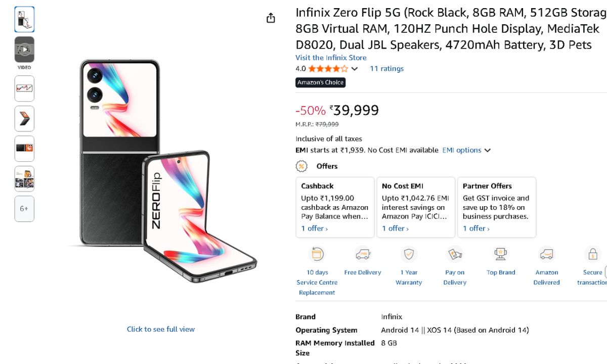Select the first product image thumbnail
The height and width of the screenshot is (364, 607).
(24, 19)
